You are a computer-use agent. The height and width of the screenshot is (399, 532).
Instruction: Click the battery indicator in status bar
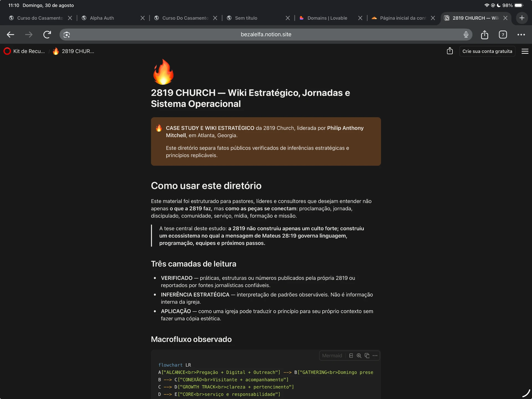click(x=519, y=5)
